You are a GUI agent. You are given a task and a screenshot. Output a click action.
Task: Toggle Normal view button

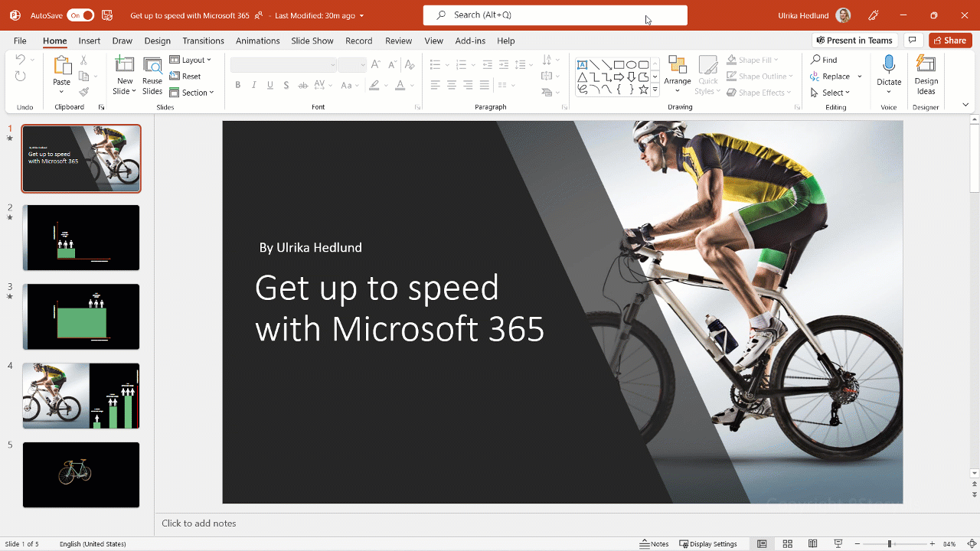[x=762, y=544]
